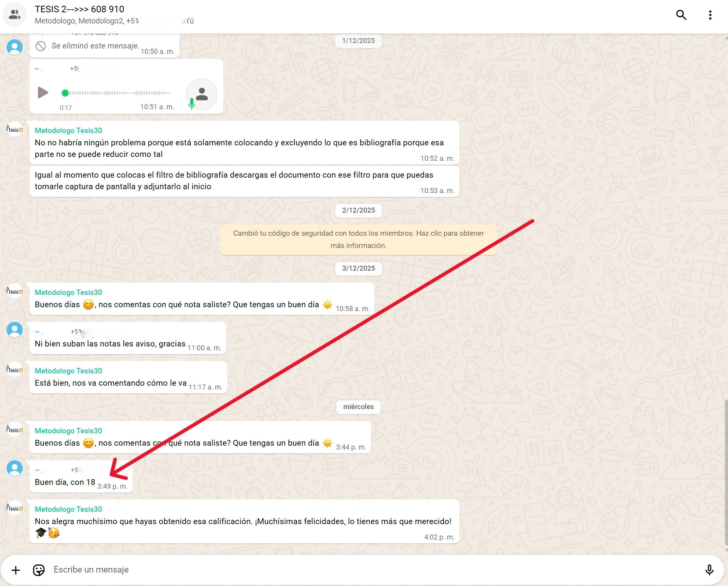Click phone number sender in 'Ni bien suban' bubble

(98, 331)
